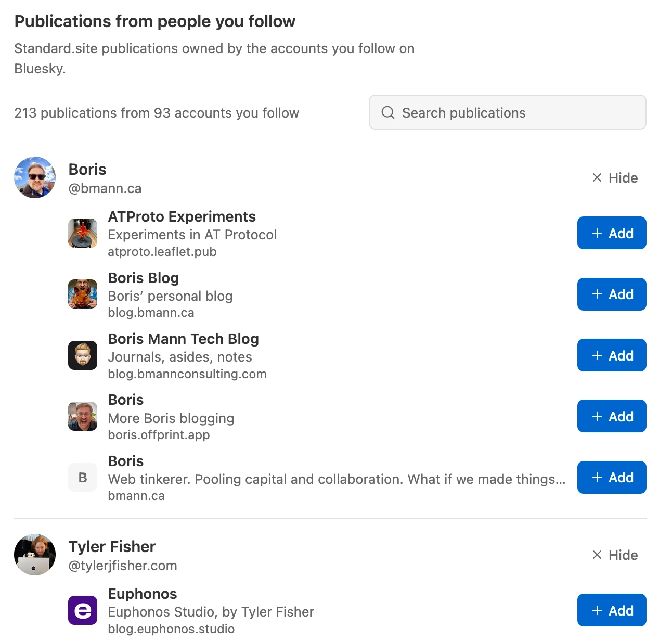This screenshot has height=641, width=672.
Task: Open the Boris Mann Tech Blog title
Action: click(184, 339)
